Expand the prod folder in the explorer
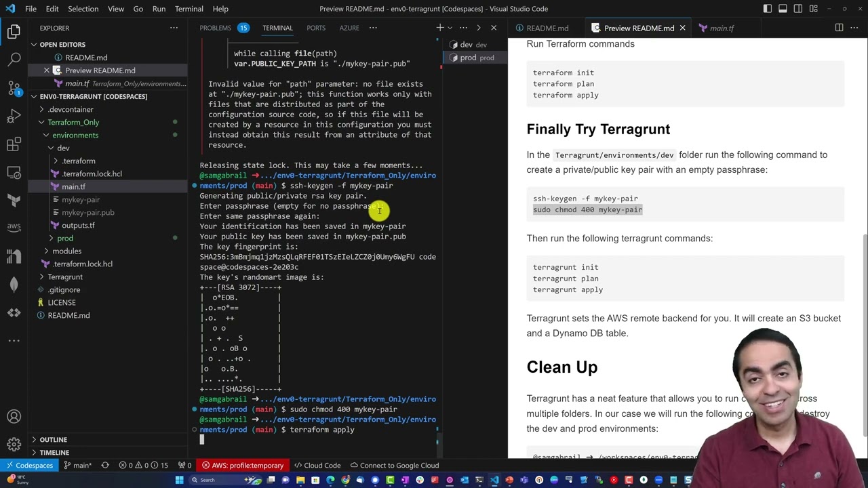This screenshot has width=868, height=488. coord(65,238)
